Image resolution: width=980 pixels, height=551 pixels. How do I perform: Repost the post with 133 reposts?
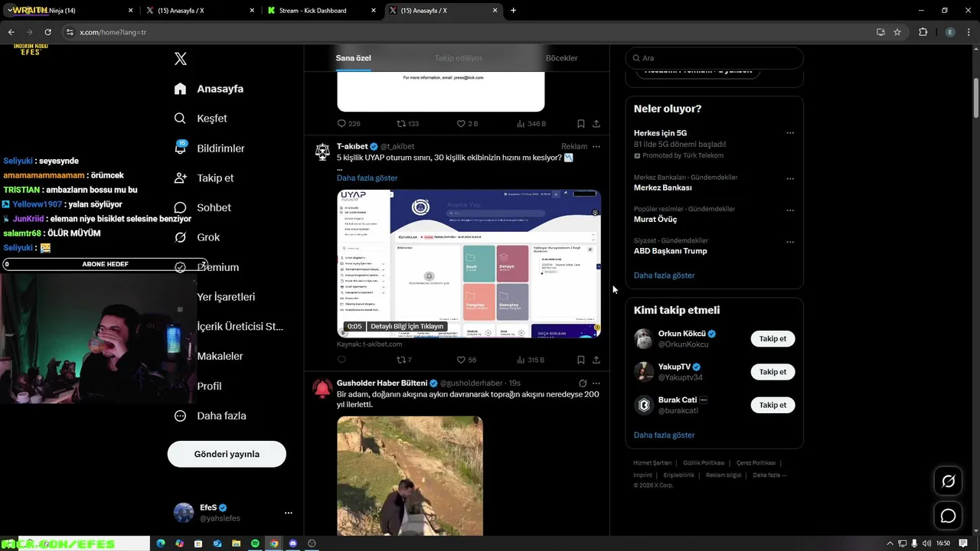point(407,123)
